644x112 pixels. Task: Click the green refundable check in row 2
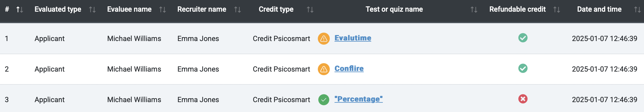point(523,69)
